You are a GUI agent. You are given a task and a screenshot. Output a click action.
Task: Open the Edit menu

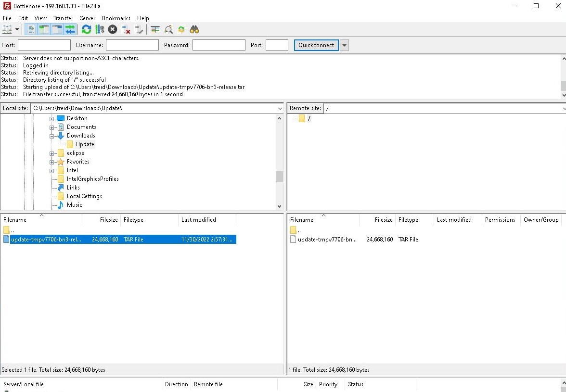(23, 18)
